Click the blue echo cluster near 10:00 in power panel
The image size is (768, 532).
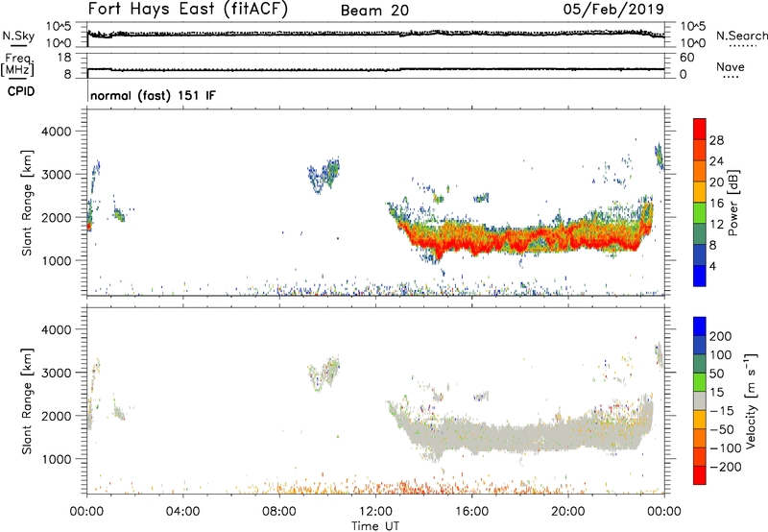[x=324, y=175]
